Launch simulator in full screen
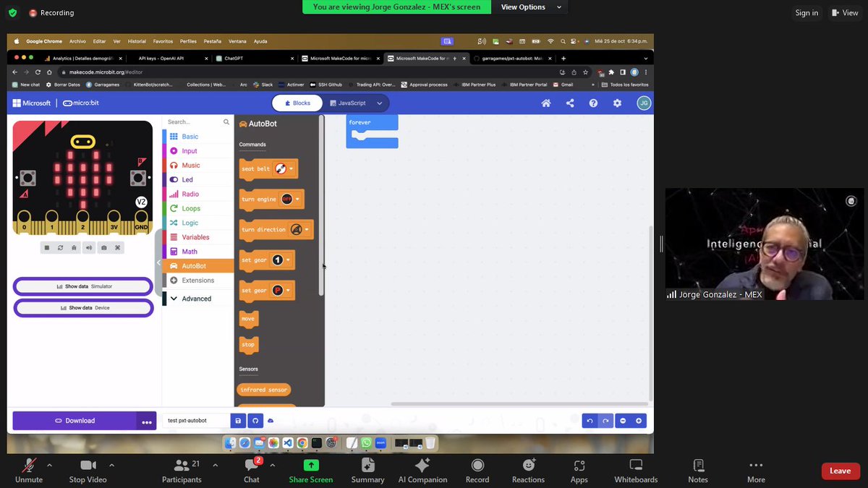Image resolution: width=868 pixels, height=488 pixels. click(x=118, y=248)
